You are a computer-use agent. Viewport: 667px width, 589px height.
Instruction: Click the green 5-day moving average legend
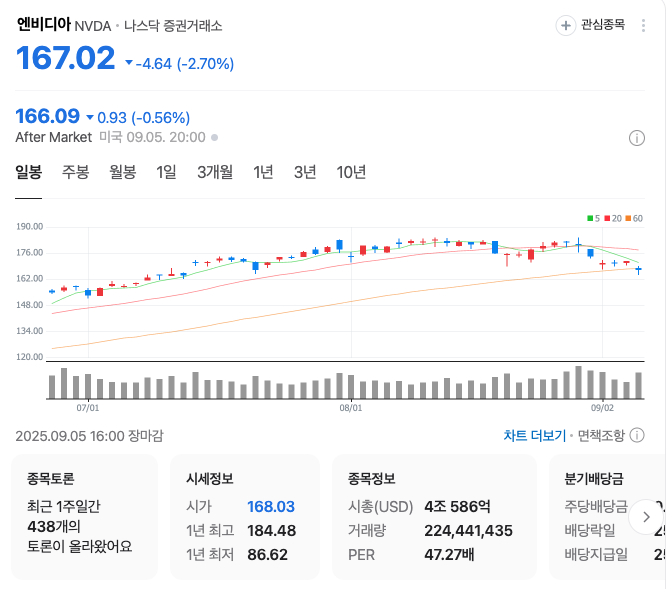pyautogui.click(x=593, y=219)
